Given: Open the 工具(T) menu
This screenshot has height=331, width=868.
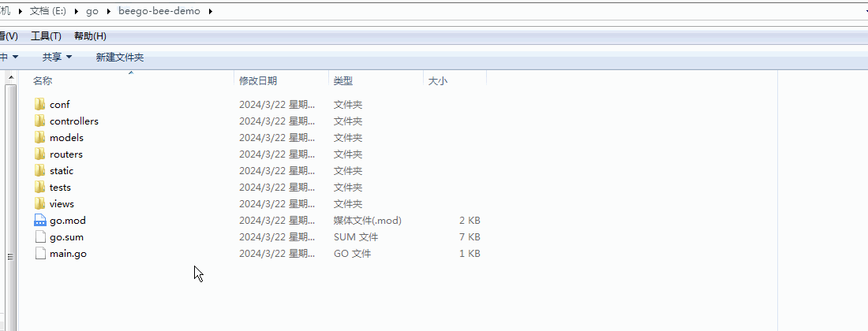Looking at the screenshot, I should pos(46,36).
